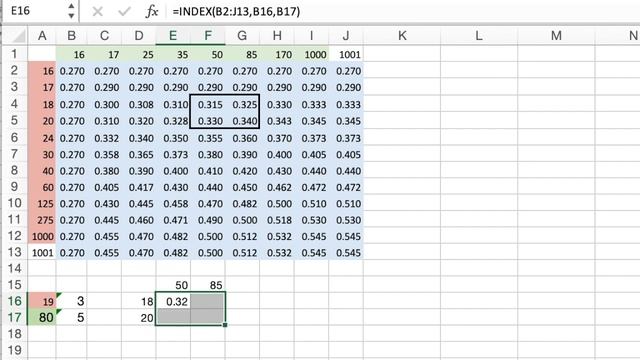640x360 pixels.
Task: Click cell F15 containing 85
Action: pyautogui.click(x=208, y=285)
